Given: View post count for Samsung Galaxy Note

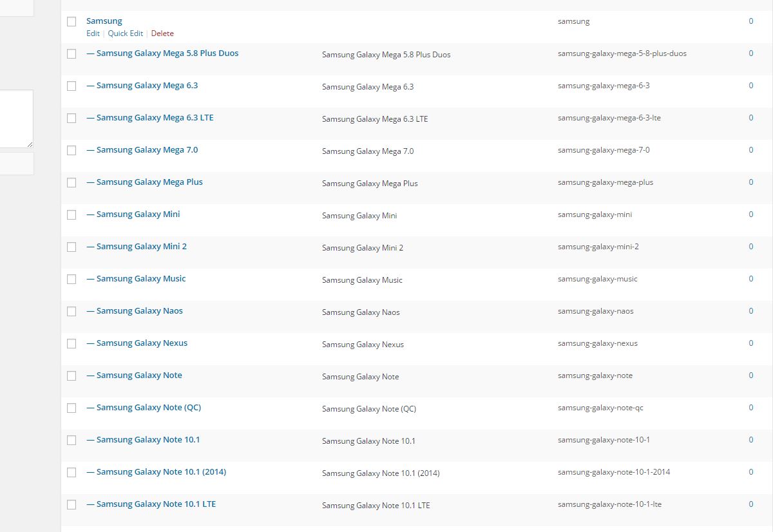Looking at the screenshot, I should coord(750,375).
